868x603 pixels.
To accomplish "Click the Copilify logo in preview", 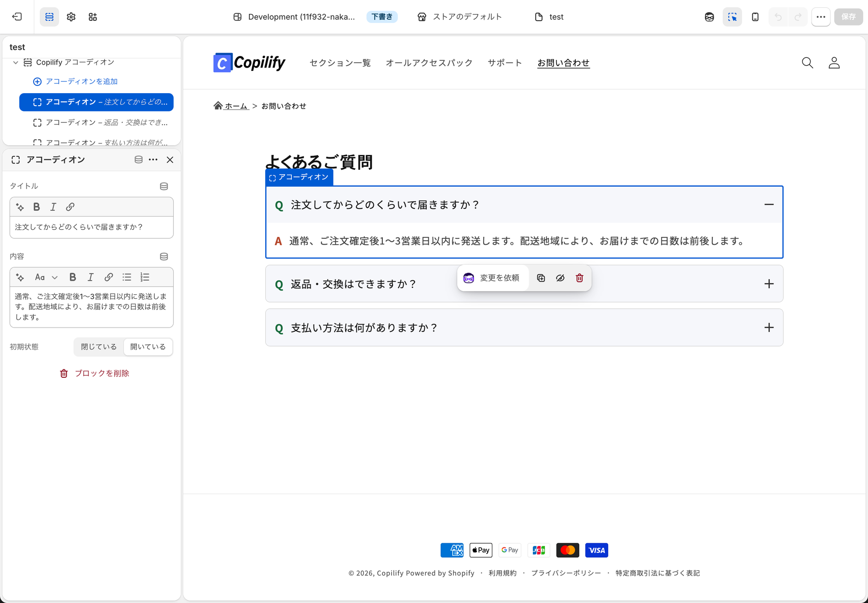I will (249, 63).
